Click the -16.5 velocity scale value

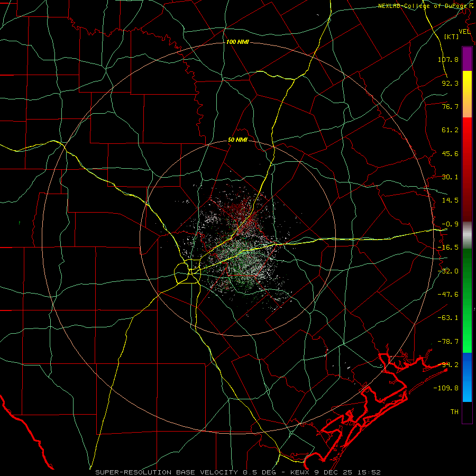click(448, 248)
